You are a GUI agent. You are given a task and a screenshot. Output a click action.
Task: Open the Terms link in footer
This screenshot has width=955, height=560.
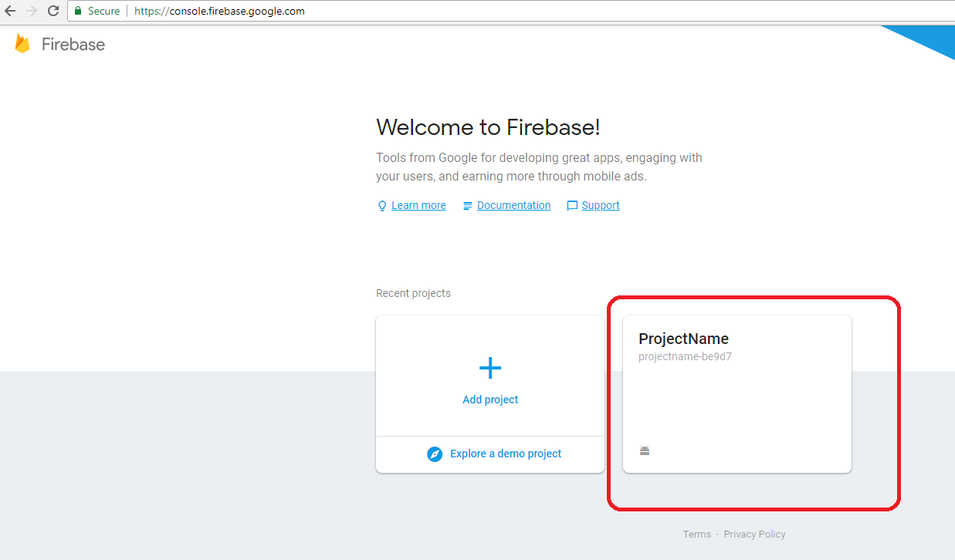[696, 534]
